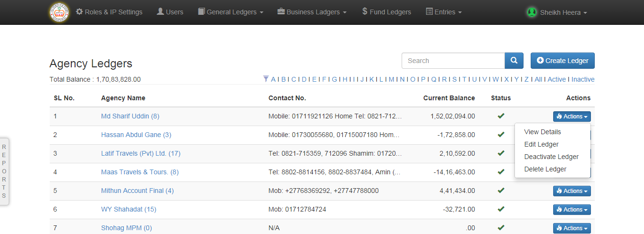Click the status checkmark in Latif Travels row

coord(501,153)
